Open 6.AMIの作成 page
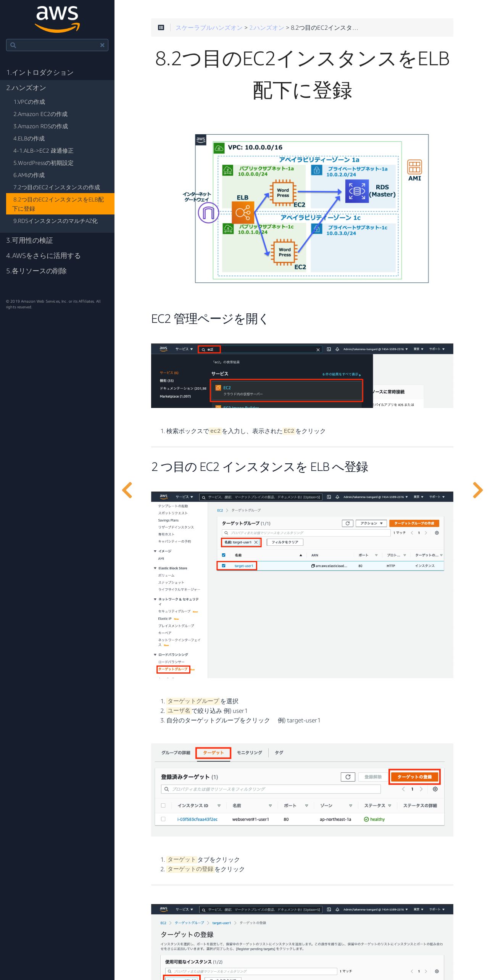 pos(29,175)
